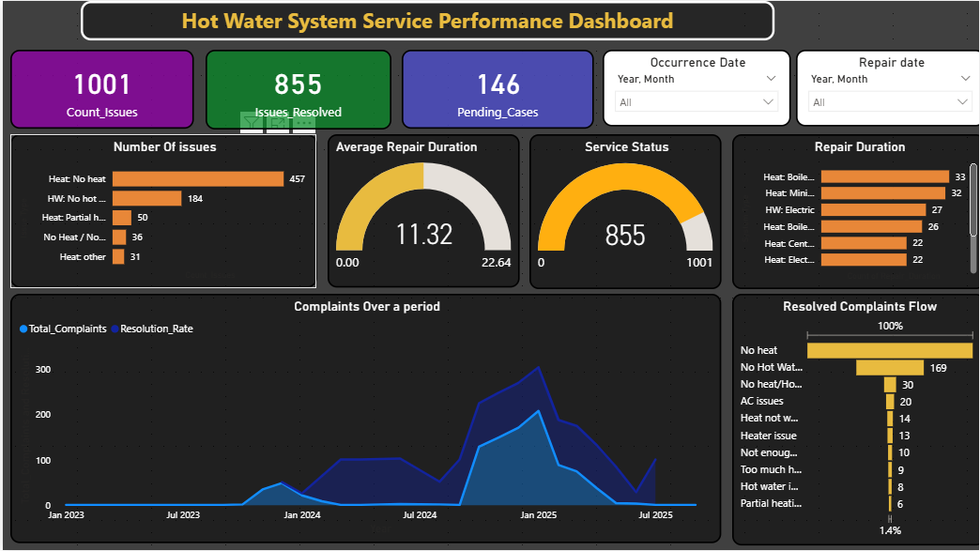Select the 'No heat' funnel bar
980x551 pixels.
pos(889,350)
